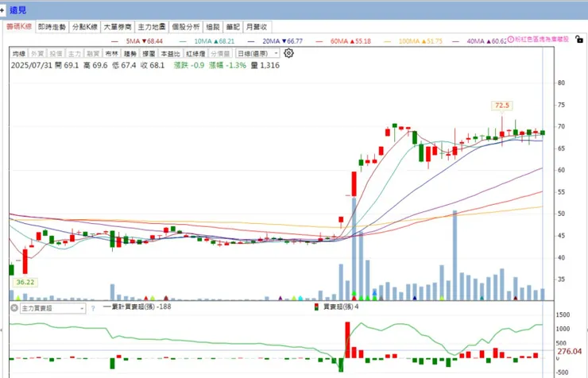
Task: Toggle the 趨勢 overlay button
Action: [130, 54]
